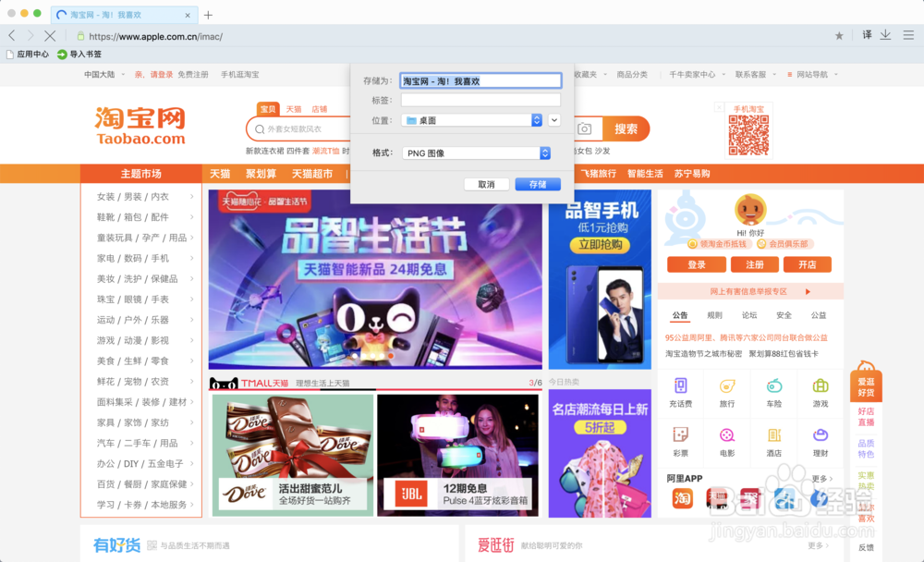Click the translate (译) icon

(x=867, y=35)
